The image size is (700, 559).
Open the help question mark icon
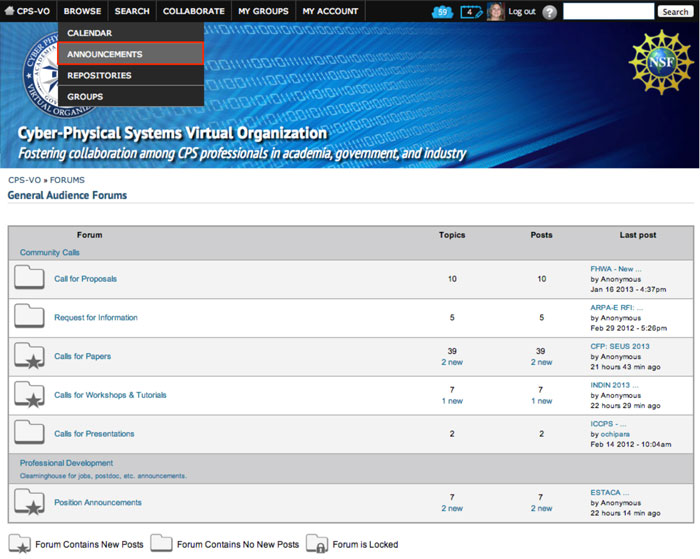[549, 12]
